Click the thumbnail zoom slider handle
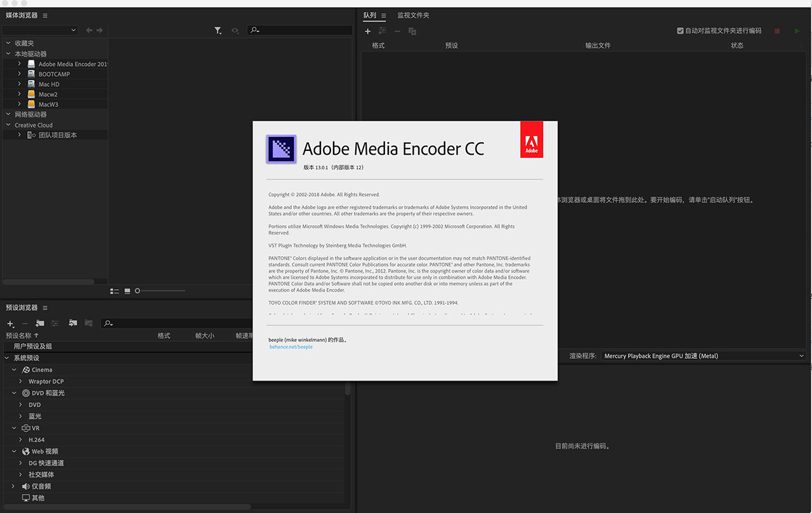 [137, 291]
